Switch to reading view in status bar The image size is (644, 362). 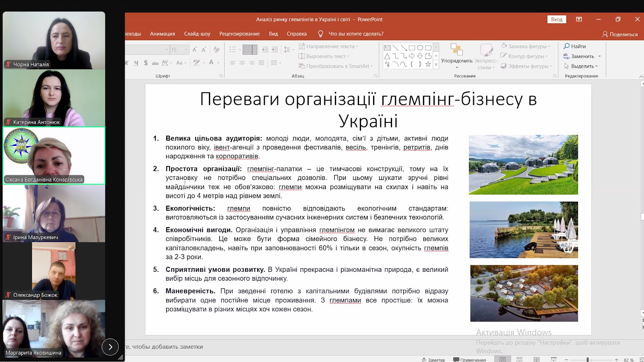537,359
